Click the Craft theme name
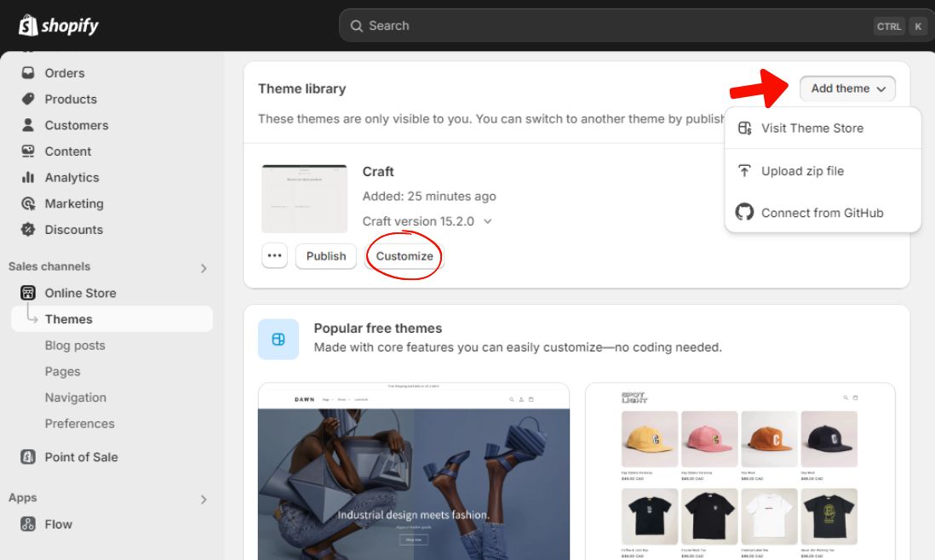 pyautogui.click(x=378, y=172)
